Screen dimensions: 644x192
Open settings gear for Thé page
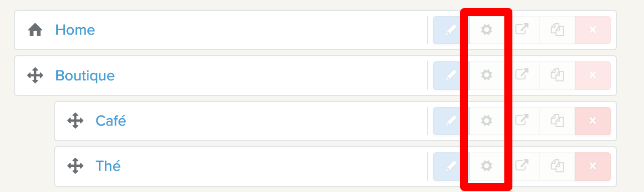point(486,166)
